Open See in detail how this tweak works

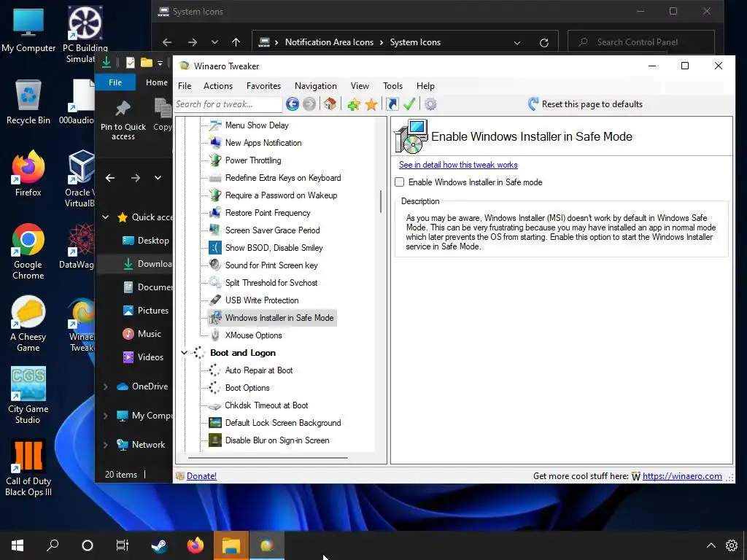click(x=458, y=165)
